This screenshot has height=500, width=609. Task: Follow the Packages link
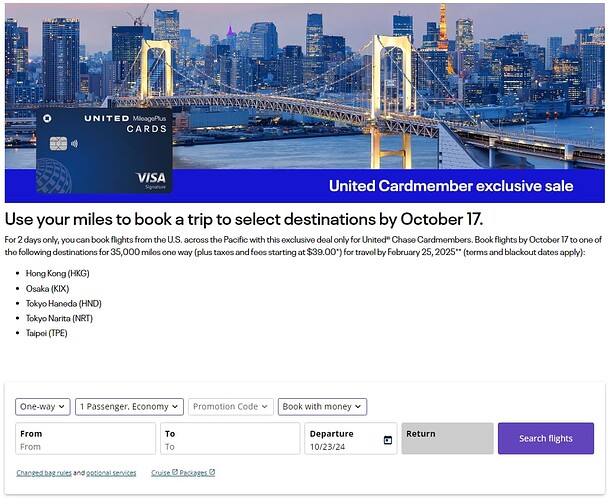[x=193, y=473]
